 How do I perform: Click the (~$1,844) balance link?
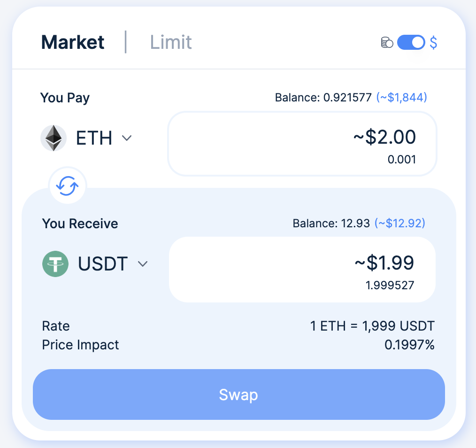(401, 97)
